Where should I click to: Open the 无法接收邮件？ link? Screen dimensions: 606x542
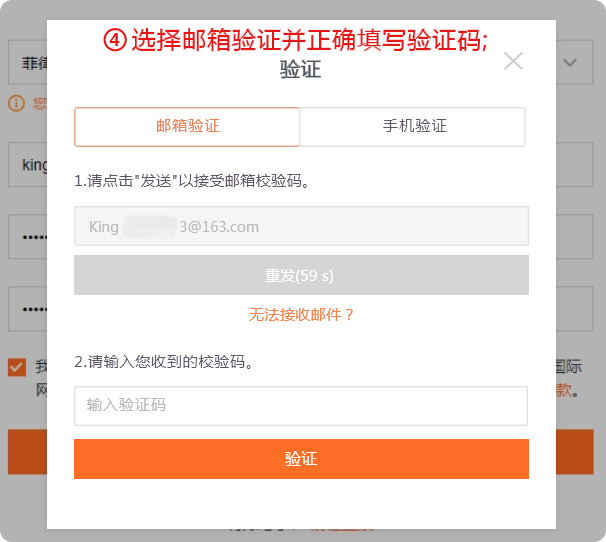(301, 315)
